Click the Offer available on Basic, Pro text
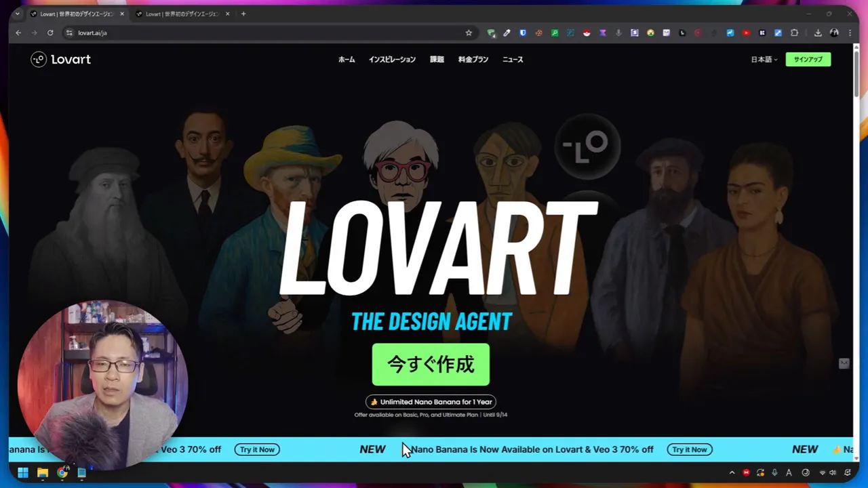This screenshot has width=868, height=488. click(x=431, y=415)
